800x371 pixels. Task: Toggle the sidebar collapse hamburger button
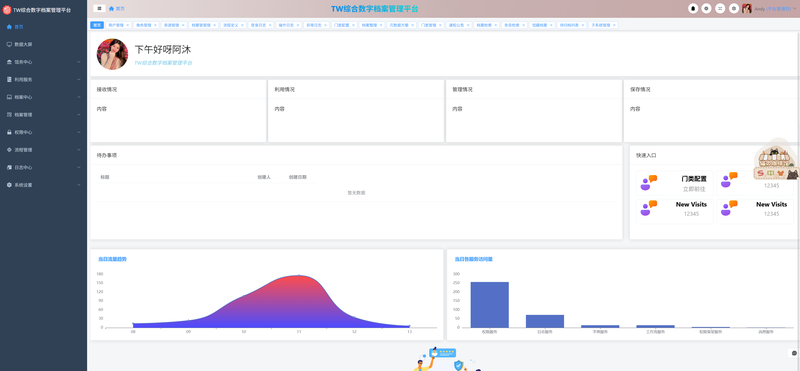click(99, 8)
